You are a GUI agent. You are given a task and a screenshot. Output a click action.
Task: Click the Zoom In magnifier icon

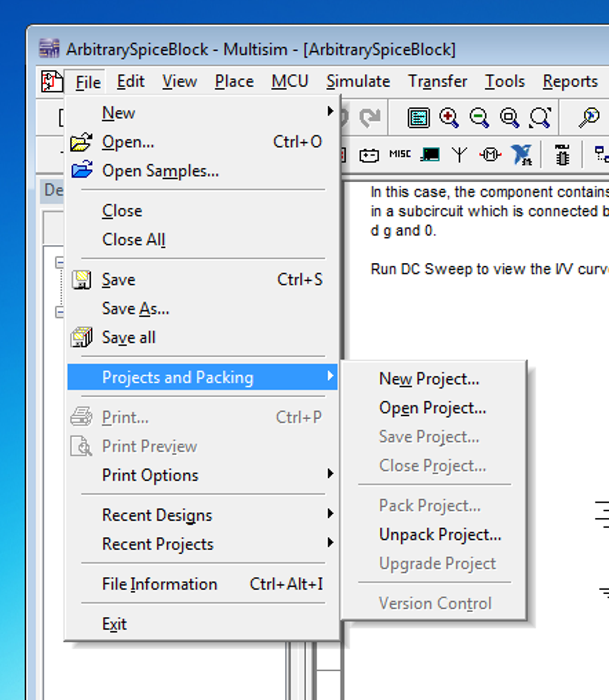tap(449, 118)
